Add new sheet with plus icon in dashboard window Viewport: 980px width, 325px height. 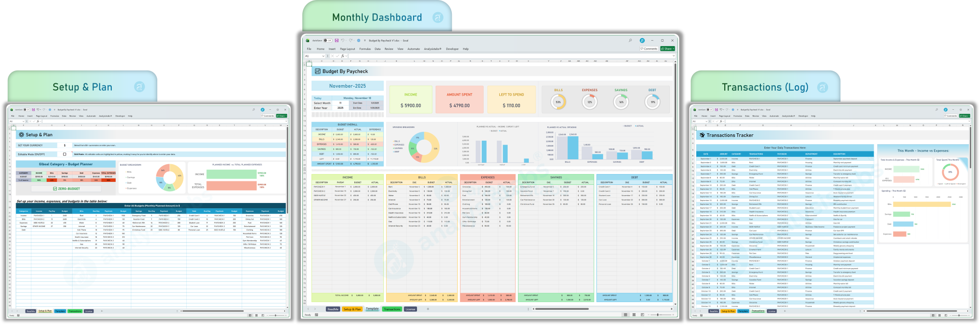(x=428, y=309)
